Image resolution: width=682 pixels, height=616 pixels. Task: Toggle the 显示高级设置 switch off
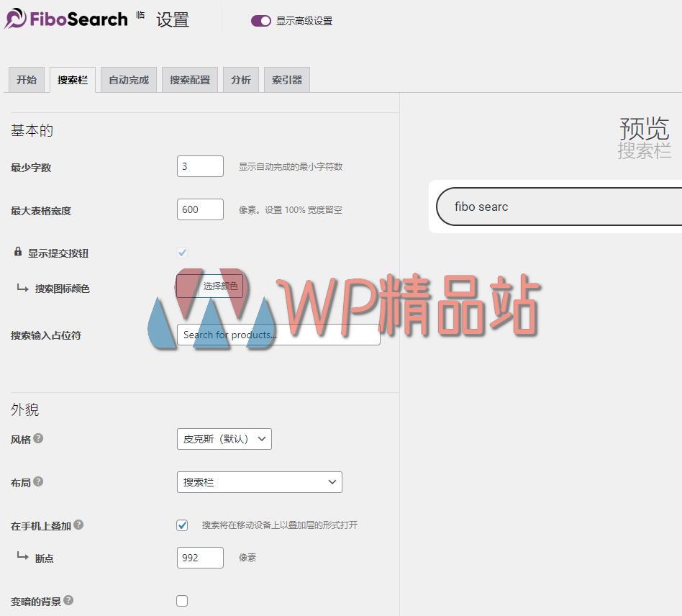click(x=261, y=21)
